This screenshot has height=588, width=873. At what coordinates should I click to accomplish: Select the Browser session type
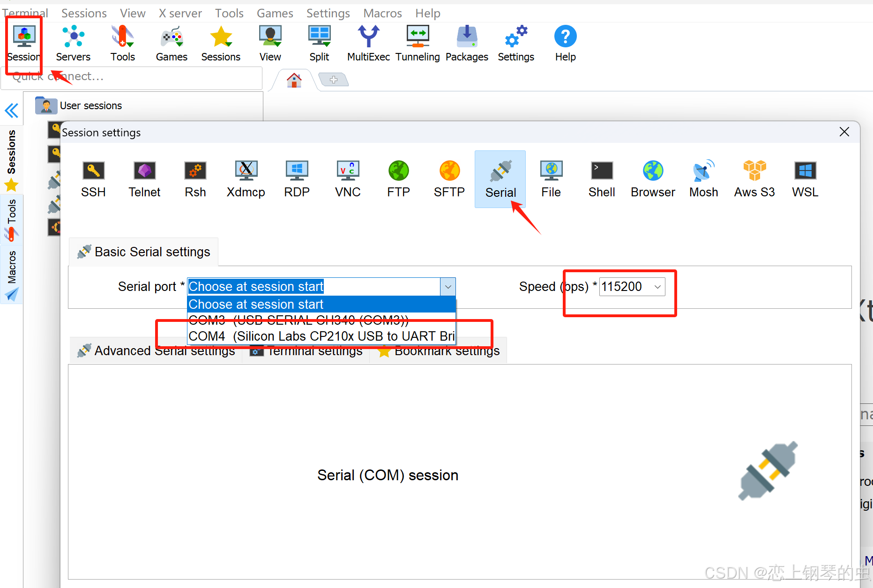coord(653,179)
